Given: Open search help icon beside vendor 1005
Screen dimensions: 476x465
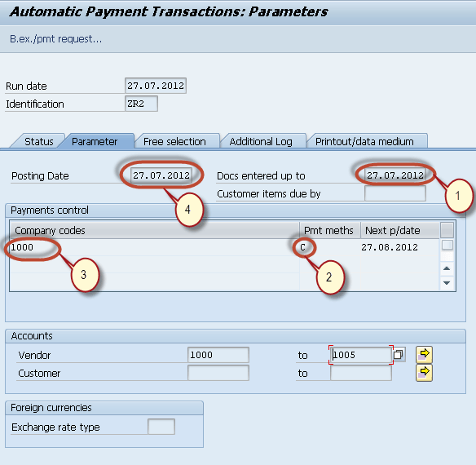Looking at the screenshot, I should 399,355.
